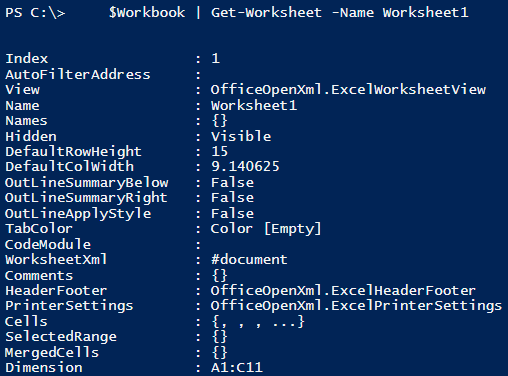Image resolution: width=508 pixels, height=376 pixels.
Task: Click the PS C:\> prompt
Action: [35, 13]
